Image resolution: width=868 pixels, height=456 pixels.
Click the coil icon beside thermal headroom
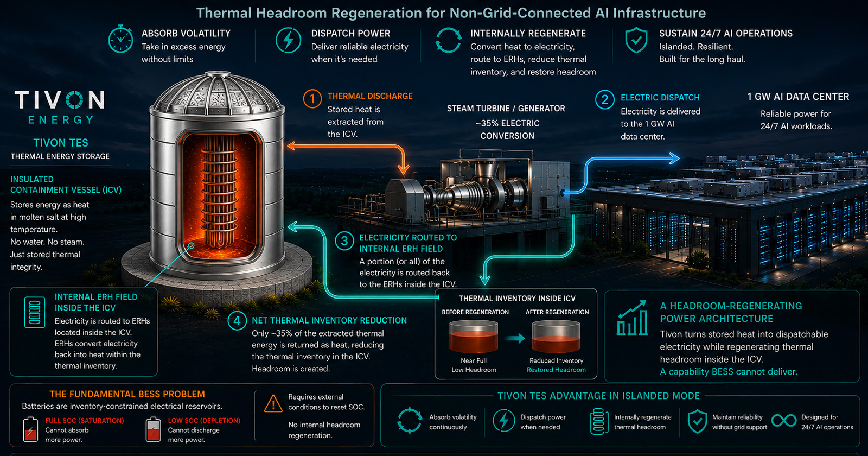[598, 422]
